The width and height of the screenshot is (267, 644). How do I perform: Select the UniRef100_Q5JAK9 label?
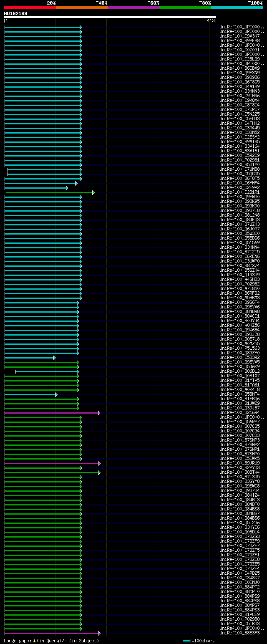(239, 367)
